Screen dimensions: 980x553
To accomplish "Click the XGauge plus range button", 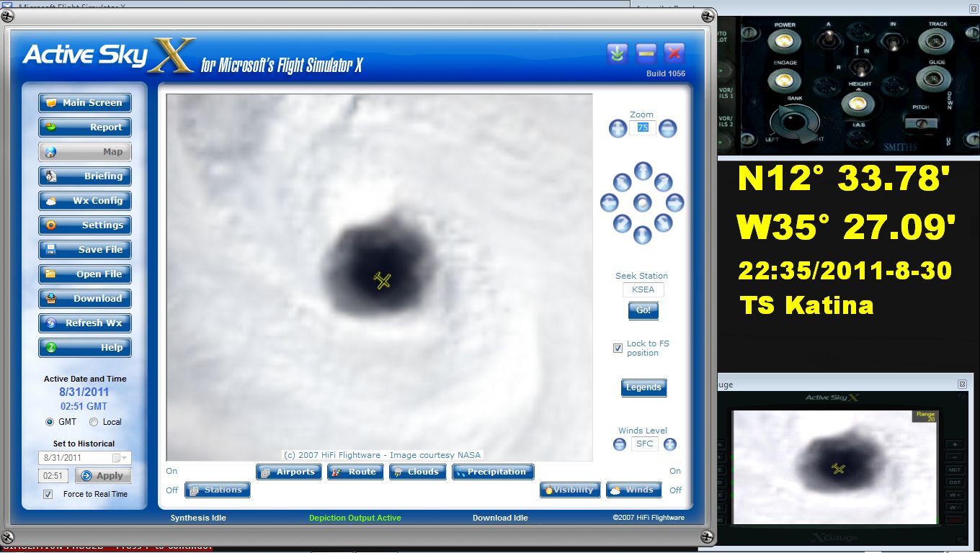I will click(954, 445).
